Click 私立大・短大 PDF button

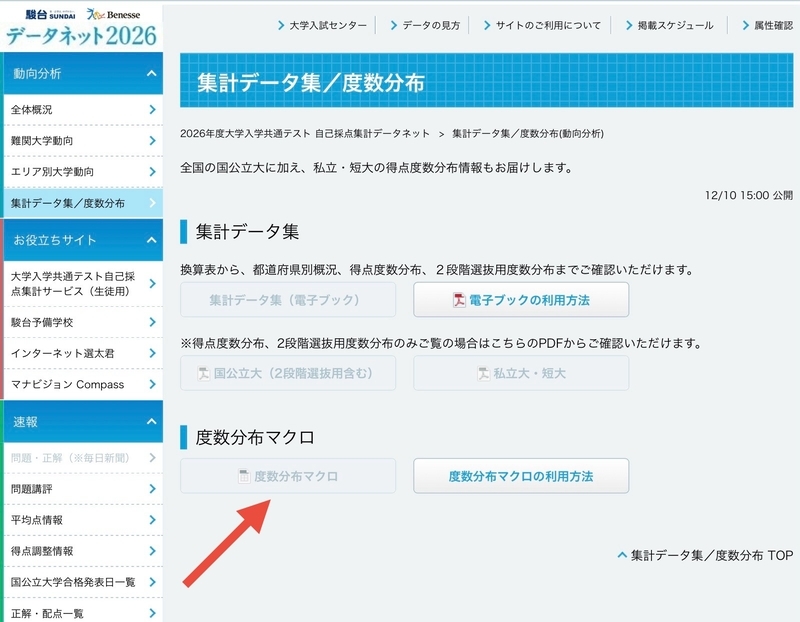coord(521,373)
